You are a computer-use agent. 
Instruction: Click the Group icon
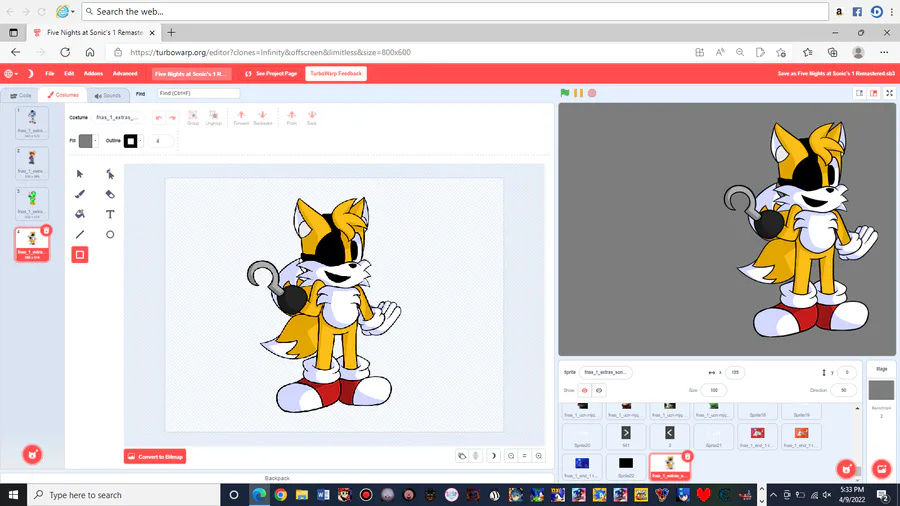(x=193, y=118)
